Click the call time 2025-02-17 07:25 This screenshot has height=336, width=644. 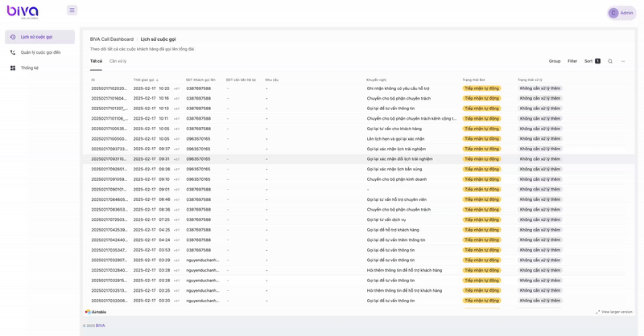151,220
